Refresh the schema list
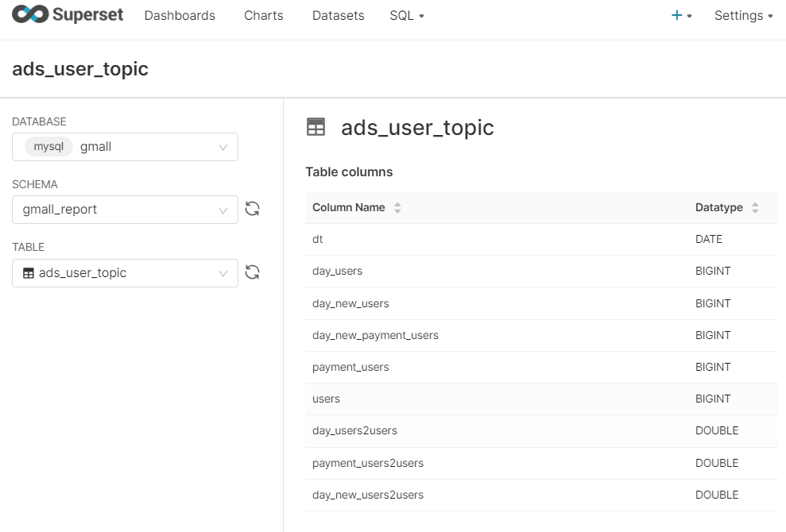Viewport: 786px width, 532px height. [x=252, y=209]
